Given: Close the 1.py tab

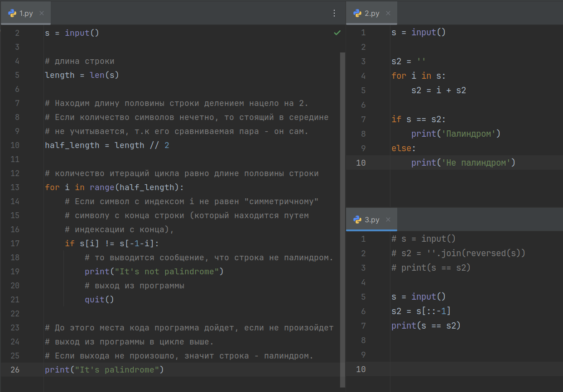Looking at the screenshot, I should (42, 13).
